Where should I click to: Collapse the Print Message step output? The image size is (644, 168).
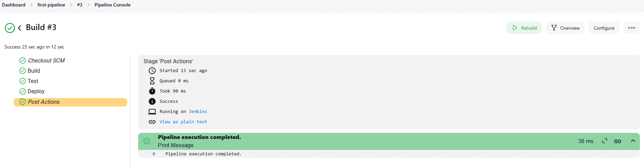coord(633,141)
